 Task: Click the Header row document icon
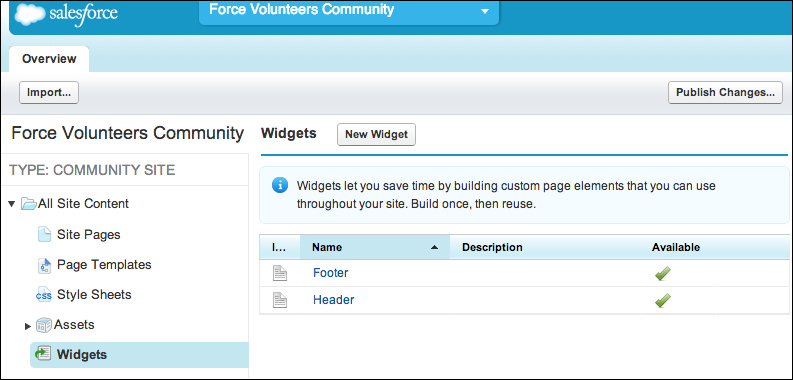tap(280, 300)
